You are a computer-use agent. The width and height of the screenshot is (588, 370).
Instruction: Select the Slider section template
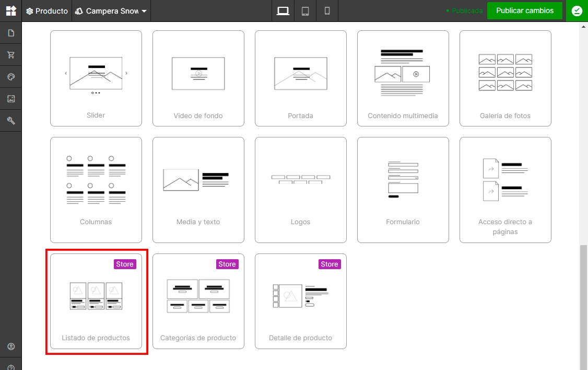coord(96,78)
